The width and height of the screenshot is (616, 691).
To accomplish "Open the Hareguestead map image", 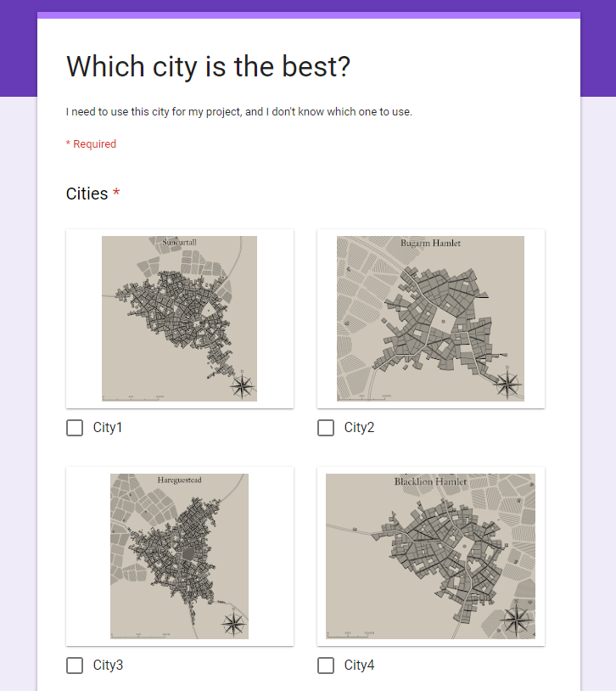I will [x=179, y=556].
